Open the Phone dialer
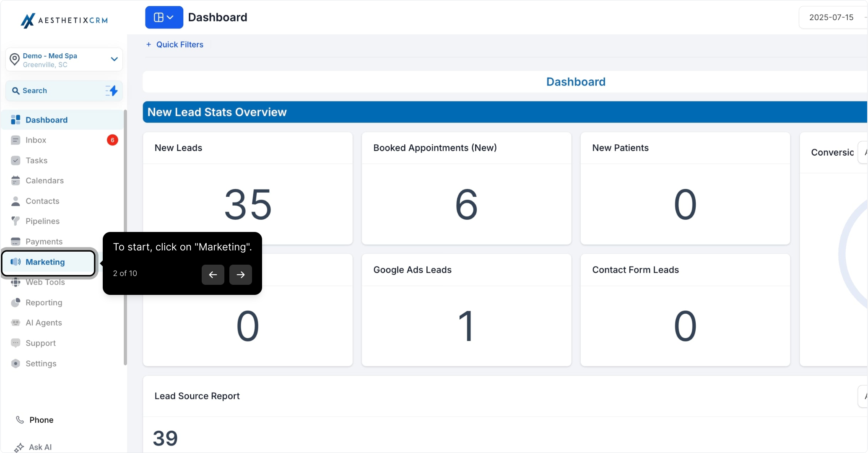 pyautogui.click(x=41, y=420)
